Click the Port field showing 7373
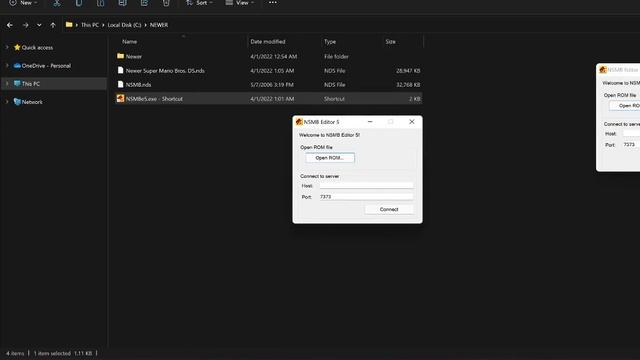The image size is (640, 360). (x=366, y=197)
